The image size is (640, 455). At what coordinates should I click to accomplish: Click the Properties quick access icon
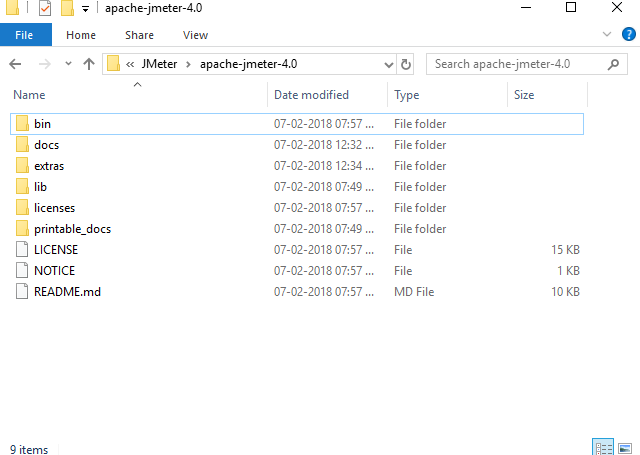pyautogui.click(x=45, y=8)
